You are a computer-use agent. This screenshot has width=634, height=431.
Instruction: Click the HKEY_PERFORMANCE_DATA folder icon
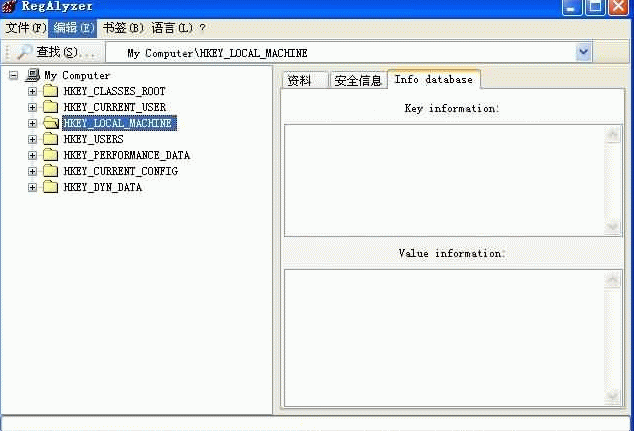tap(51, 155)
